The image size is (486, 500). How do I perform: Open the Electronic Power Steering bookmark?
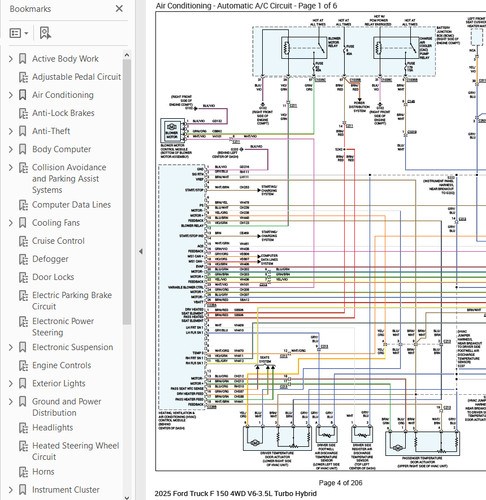click(63, 327)
